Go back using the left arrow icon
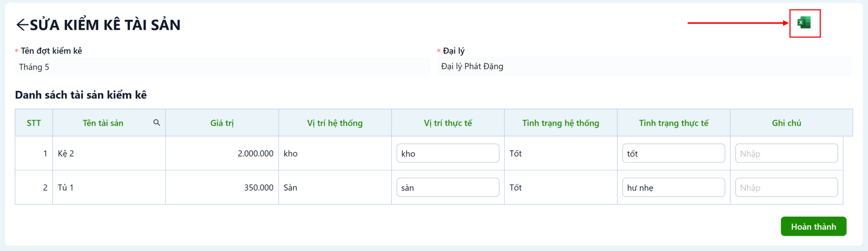The width and height of the screenshot is (868, 251). click(x=22, y=25)
